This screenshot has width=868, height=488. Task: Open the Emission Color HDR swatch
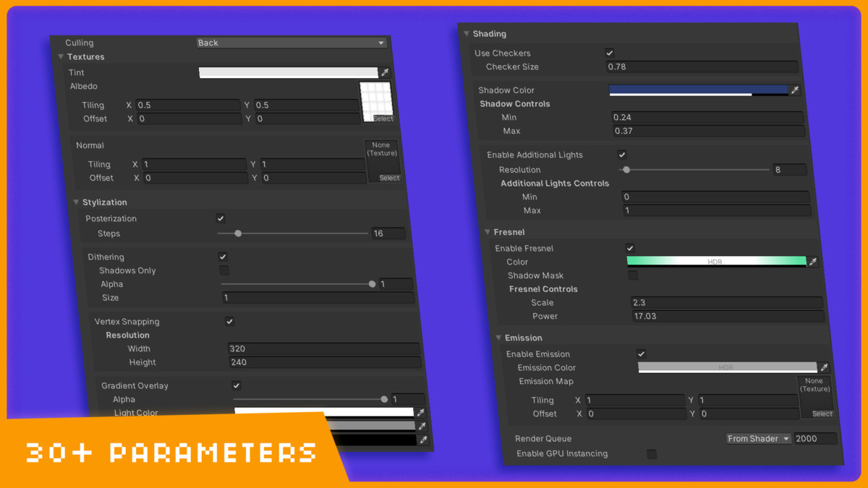(728, 367)
